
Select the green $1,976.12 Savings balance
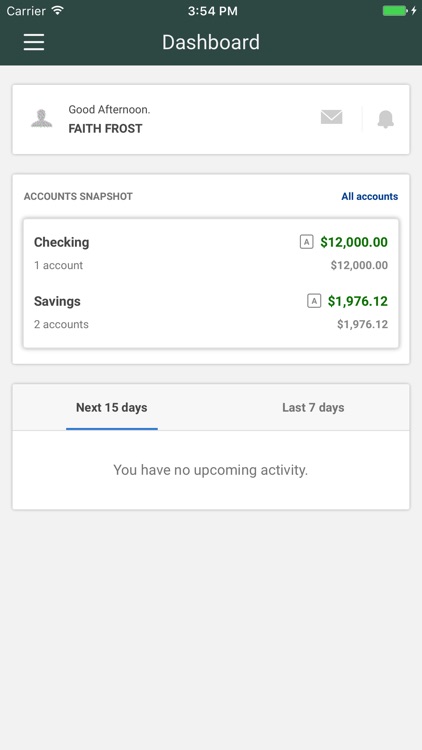358,301
